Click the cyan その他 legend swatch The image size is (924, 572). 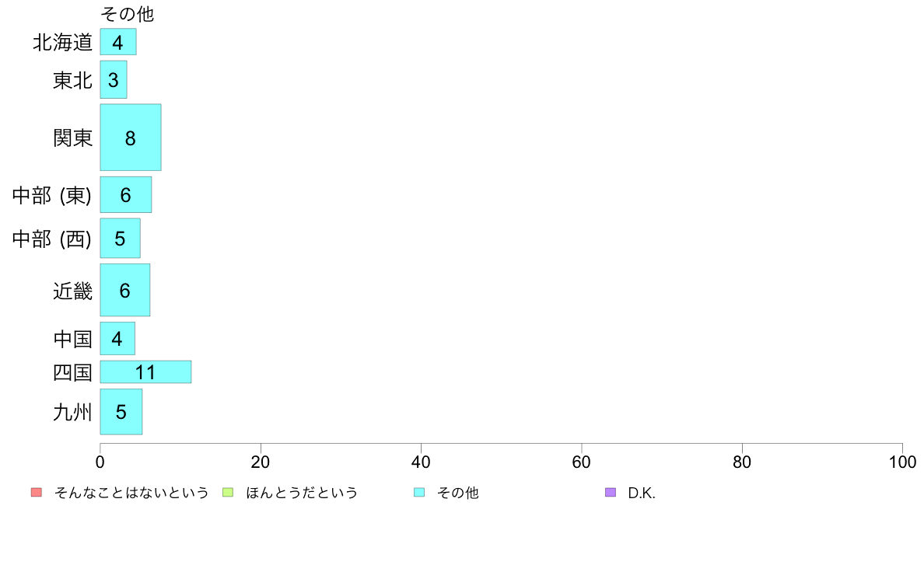click(x=419, y=493)
